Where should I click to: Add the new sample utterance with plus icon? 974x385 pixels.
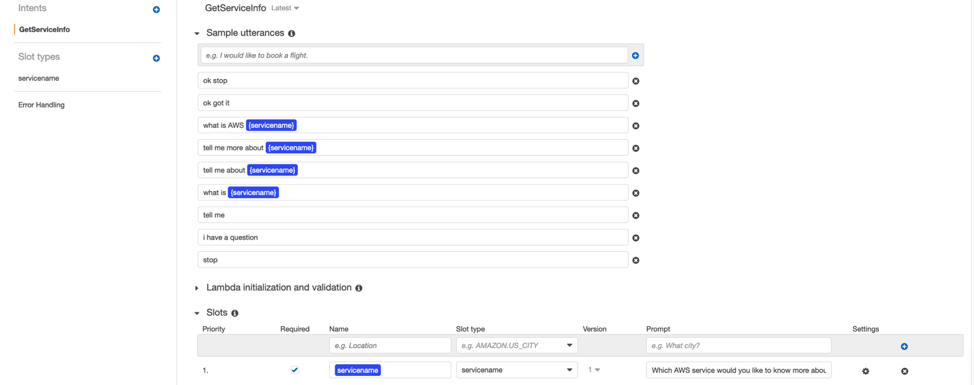[635, 55]
